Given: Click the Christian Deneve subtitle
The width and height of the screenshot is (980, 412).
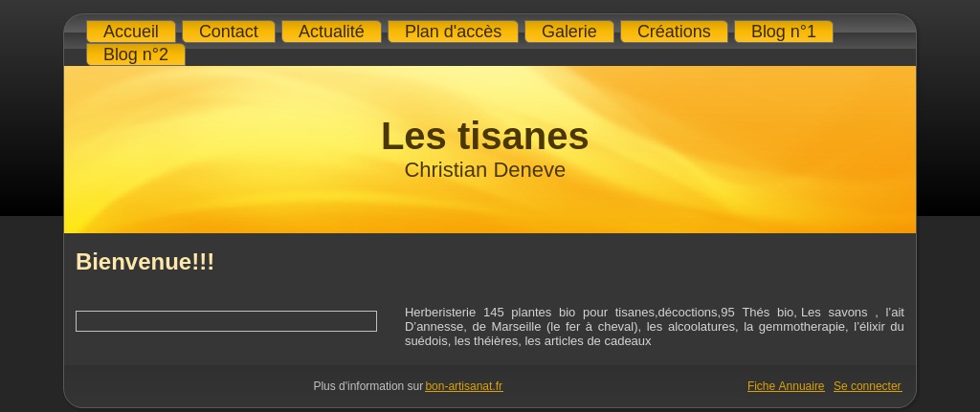Looking at the screenshot, I should (485, 170).
